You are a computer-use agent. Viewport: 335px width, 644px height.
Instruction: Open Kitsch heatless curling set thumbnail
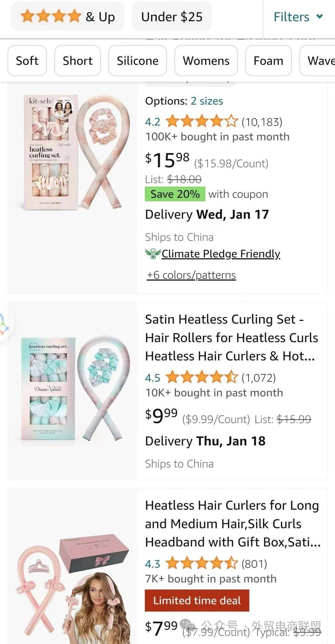click(x=73, y=152)
